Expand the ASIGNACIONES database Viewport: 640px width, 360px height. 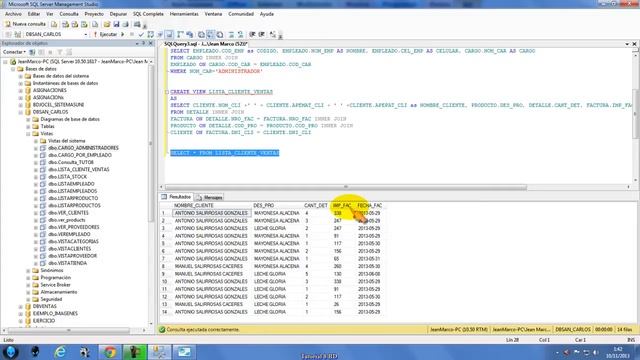20,91
